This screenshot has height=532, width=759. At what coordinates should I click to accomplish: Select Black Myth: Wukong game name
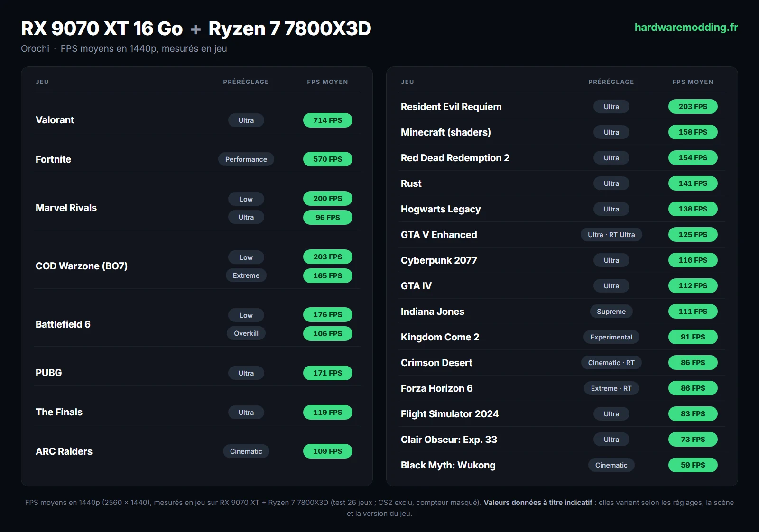coord(448,465)
